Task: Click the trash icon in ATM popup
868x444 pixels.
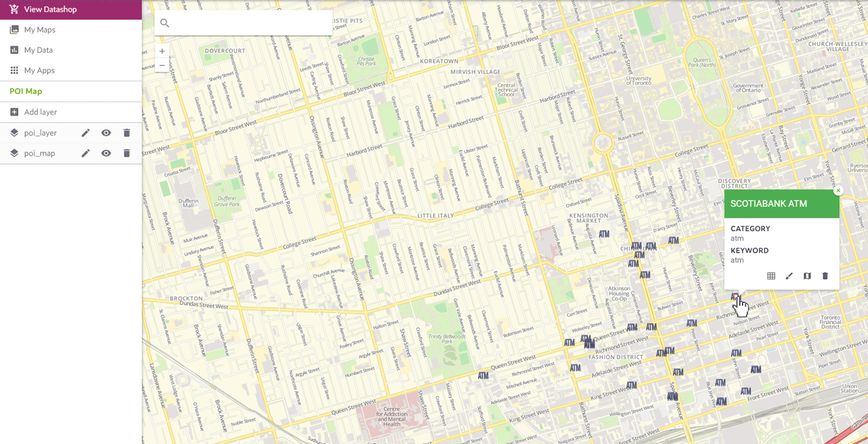Action: click(x=825, y=276)
